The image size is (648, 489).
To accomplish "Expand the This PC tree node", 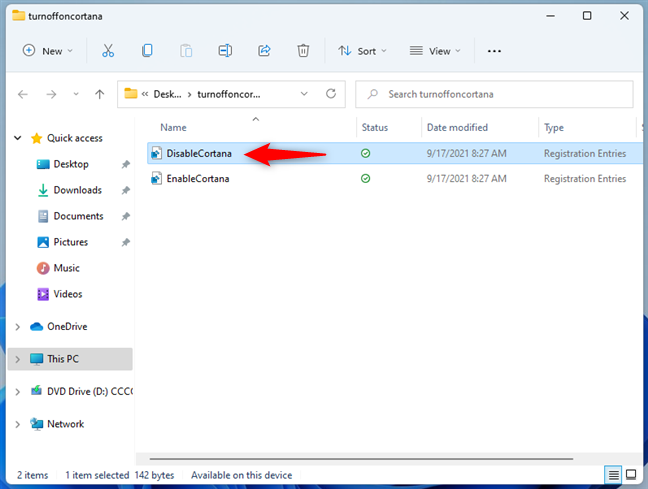I will pyautogui.click(x=17, y=359).
